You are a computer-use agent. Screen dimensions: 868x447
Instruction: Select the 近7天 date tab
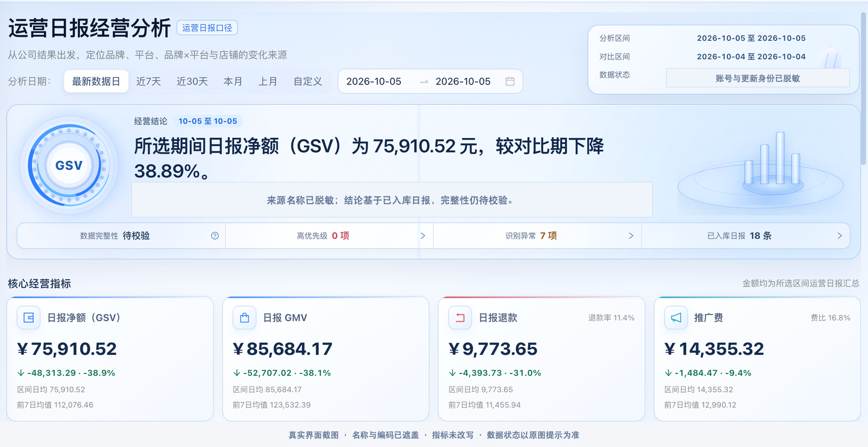[148, 81]
